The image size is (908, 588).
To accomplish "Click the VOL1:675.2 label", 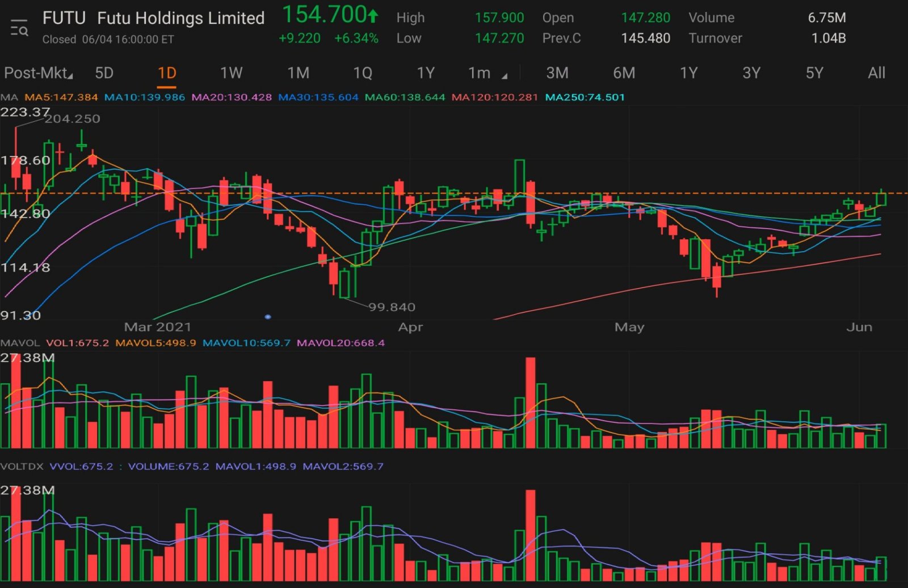I will pyautogui.click(x=77, y=343).
